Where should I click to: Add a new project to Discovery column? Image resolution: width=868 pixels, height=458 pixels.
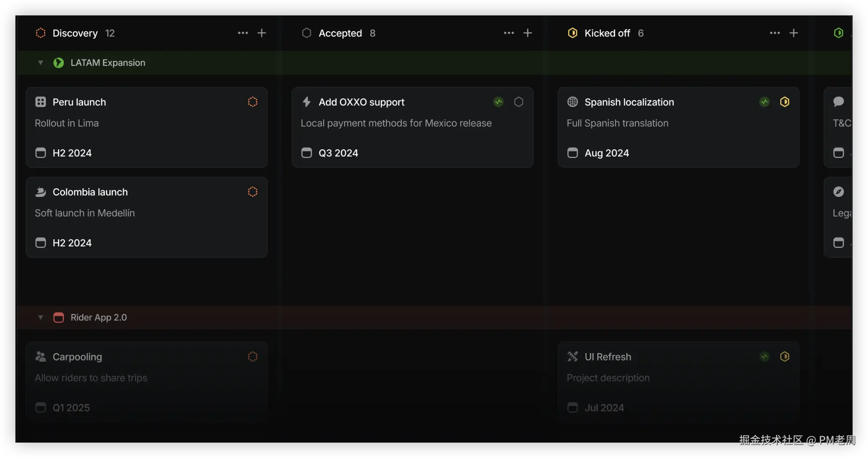262,33
